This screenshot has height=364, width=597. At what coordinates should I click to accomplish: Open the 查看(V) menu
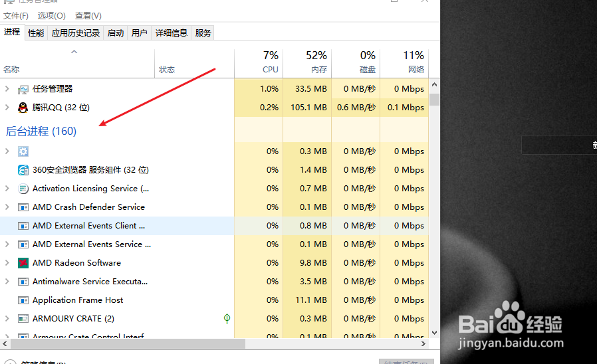point(88,16)
